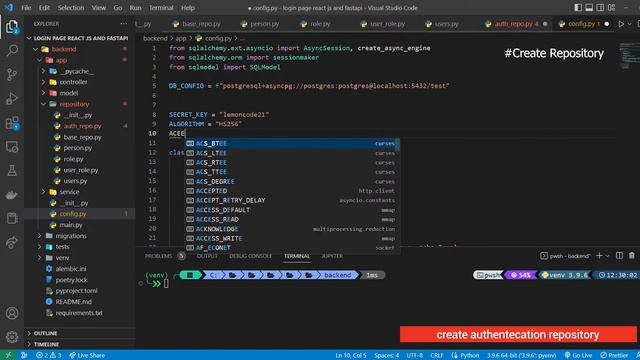
Task: Open main.py in the explorer tree
Action: click(x=71, y=225)
